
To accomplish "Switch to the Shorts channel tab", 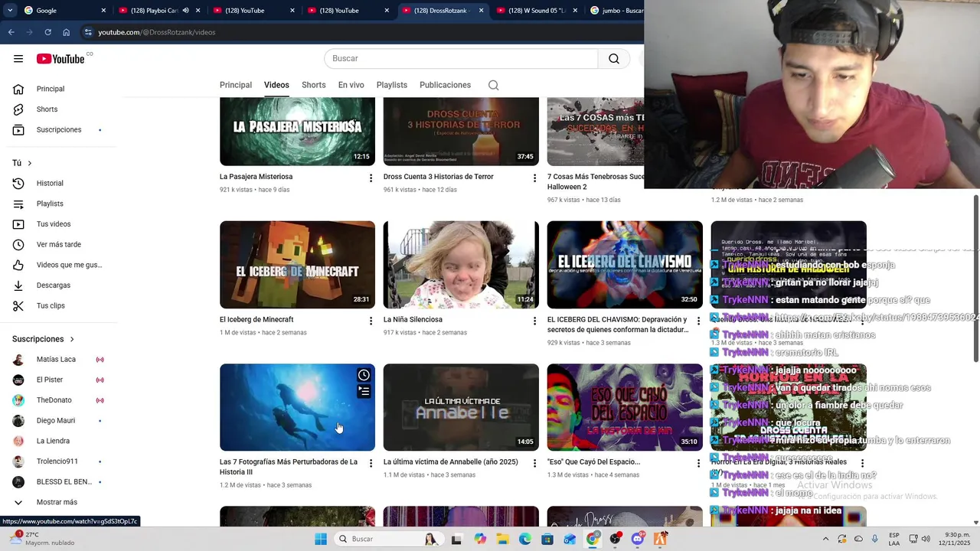I will tap(313, 85).
